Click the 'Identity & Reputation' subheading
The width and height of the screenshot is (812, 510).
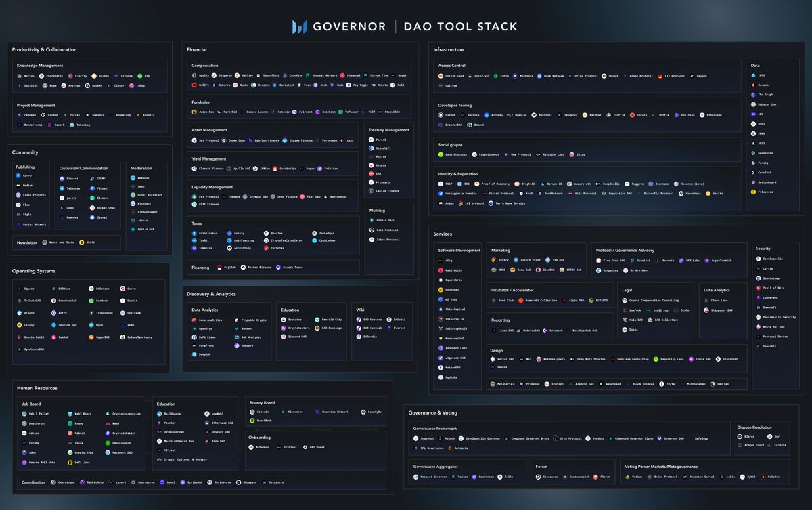point(458,174)
